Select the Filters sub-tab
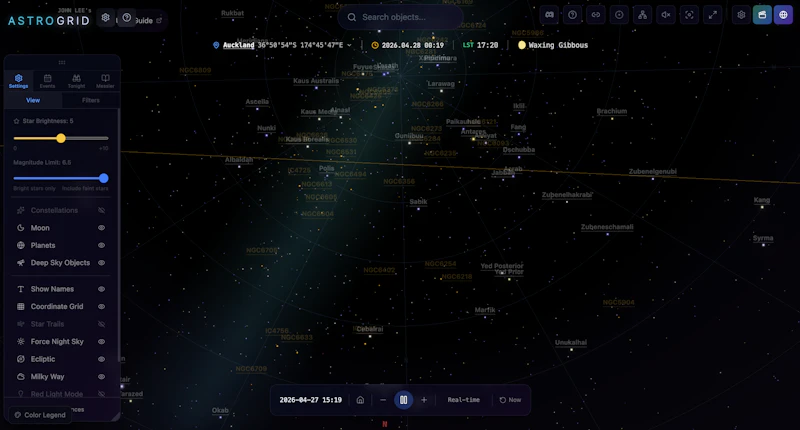This screenshot has width=800, height=430. point(91,100)
